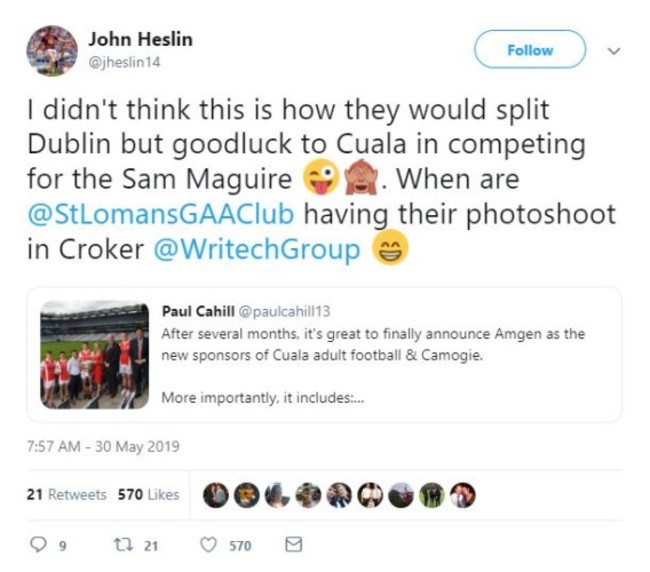Click the John Heslin display name

tap(141, 39)
